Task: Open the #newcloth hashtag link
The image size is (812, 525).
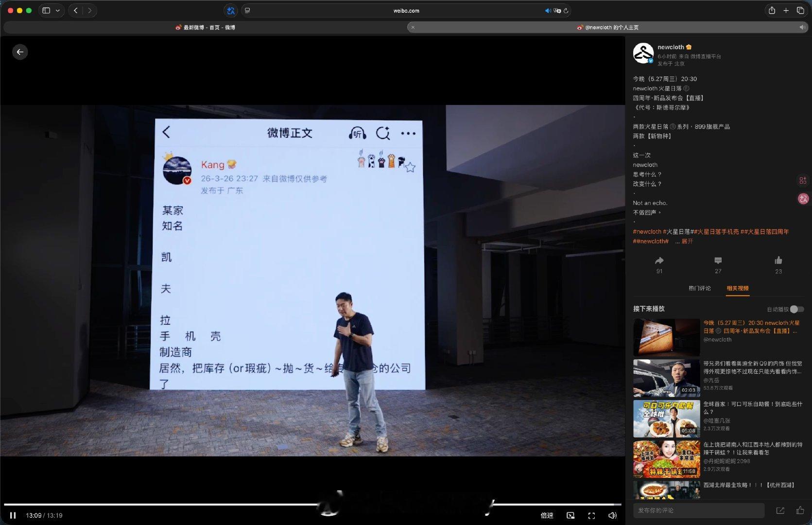Action: 647,232
